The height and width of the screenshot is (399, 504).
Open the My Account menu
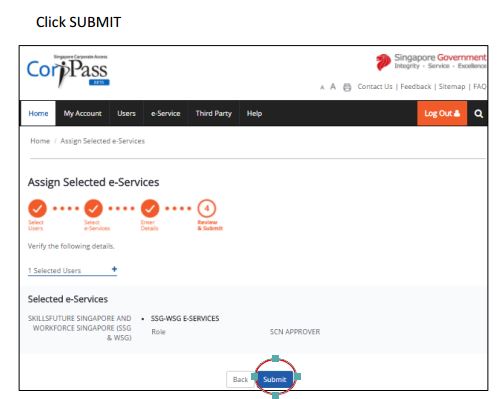pos(82,113)
